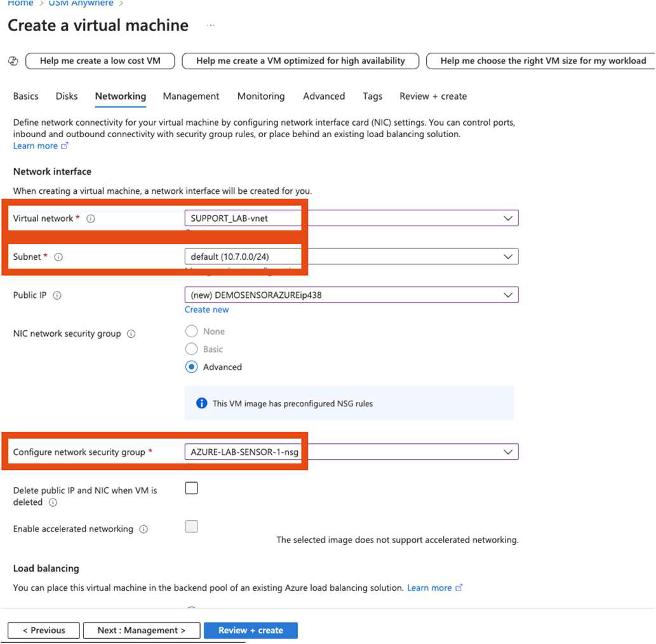Open the Configure network security group dropdown
This screenshot has height=644, width=656.
point(507,452)
